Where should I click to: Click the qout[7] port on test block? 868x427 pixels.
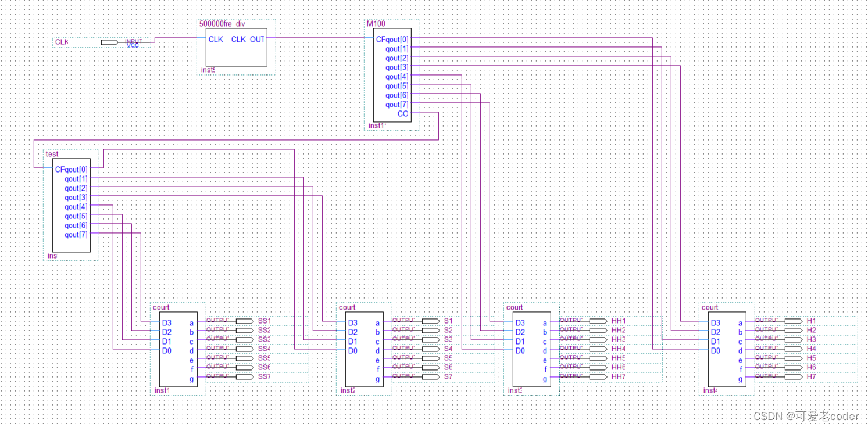[76, 235]
